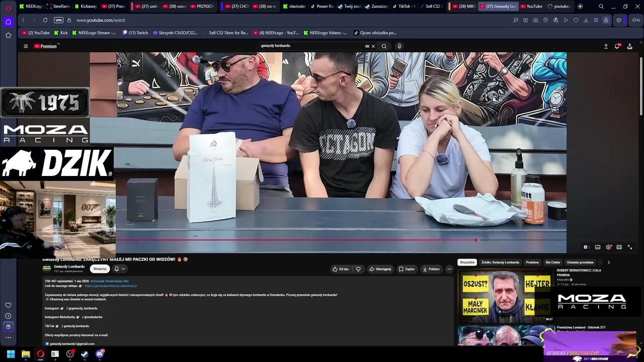Screen dimensions: 644x362
Task: Open the Windows Start menu
Action: (11, 354)
